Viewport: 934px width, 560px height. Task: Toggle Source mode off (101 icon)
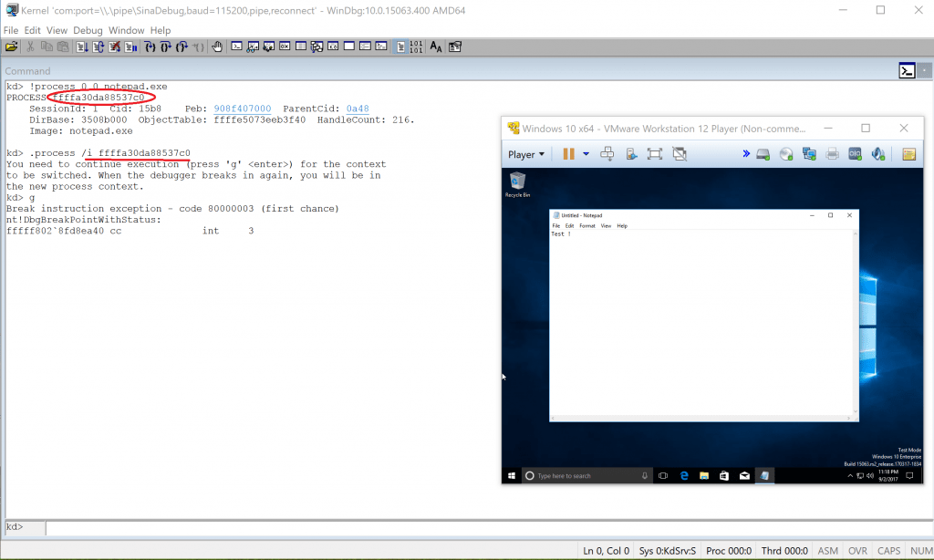[416, 47]
